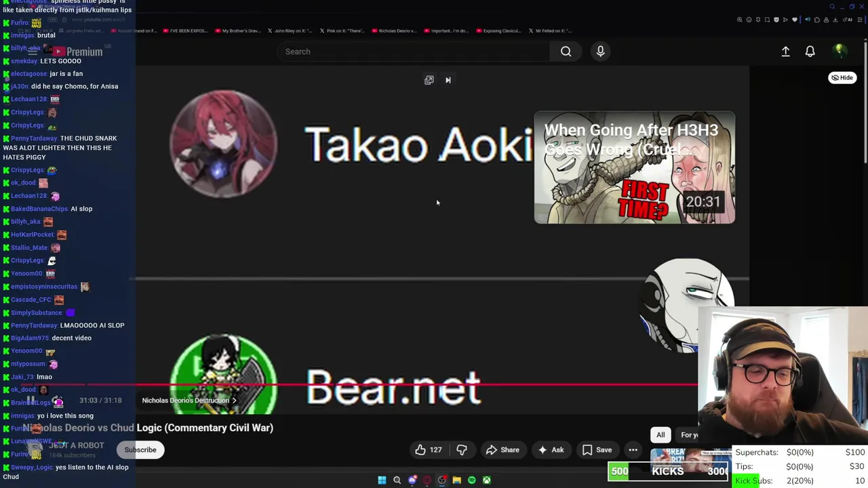Click chat username PennyTardaway in "LMAOOOOO AI SLOP" message

34,325
